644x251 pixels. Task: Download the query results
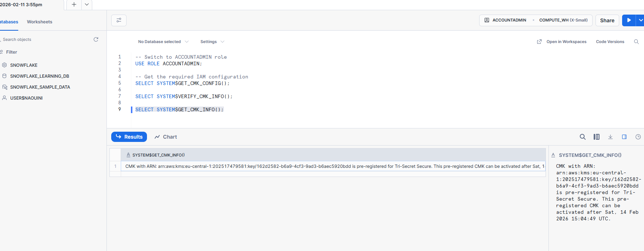(x=610, y=137)
